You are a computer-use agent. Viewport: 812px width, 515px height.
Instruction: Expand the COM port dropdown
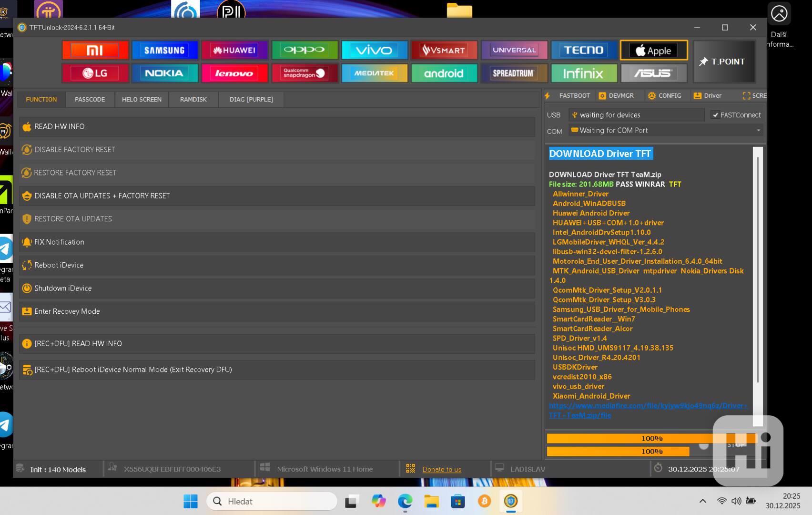click(x=758, y=130)
